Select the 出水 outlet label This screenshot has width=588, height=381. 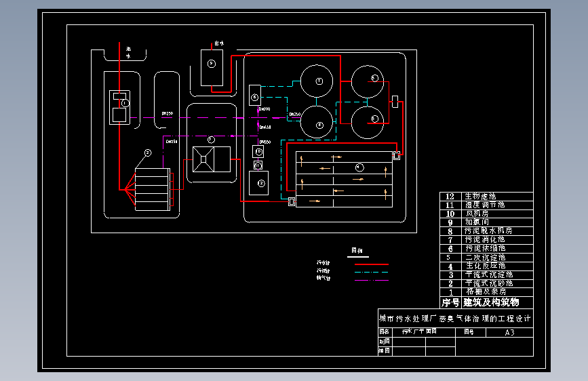[x=219, y=43]
